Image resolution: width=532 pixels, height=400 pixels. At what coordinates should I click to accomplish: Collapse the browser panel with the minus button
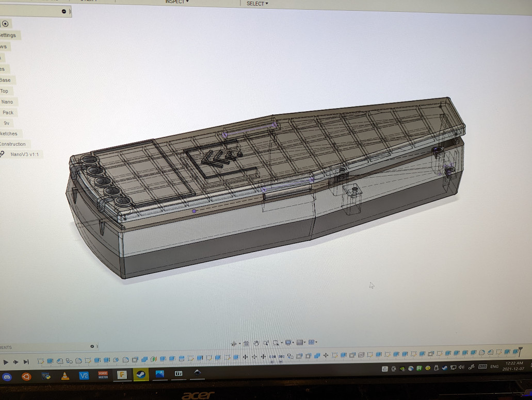click(x=64, y=11)
